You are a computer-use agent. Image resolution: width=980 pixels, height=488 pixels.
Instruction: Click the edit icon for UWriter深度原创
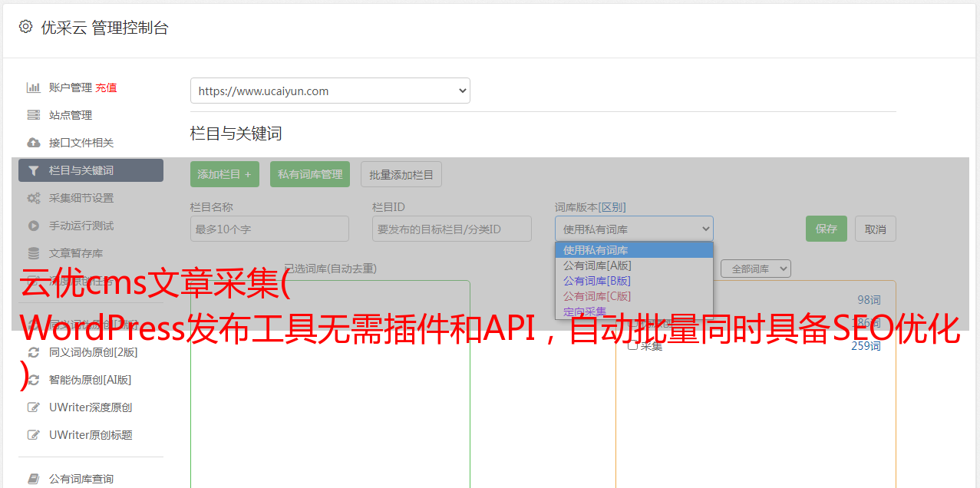33,407
